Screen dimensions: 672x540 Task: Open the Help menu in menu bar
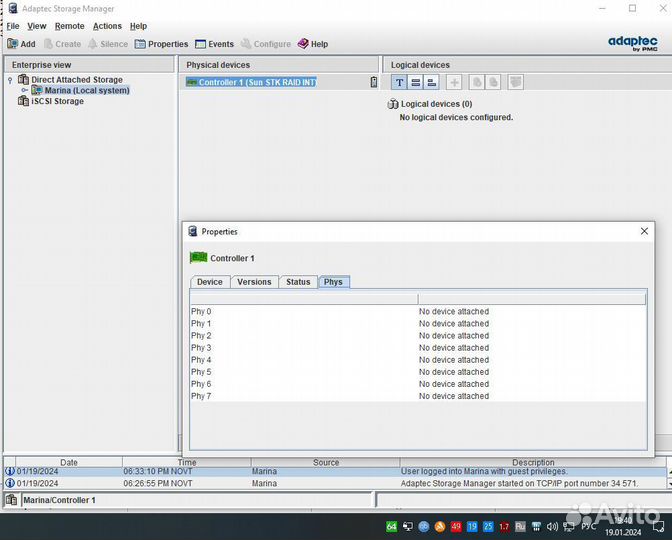(x=138, y=26)
